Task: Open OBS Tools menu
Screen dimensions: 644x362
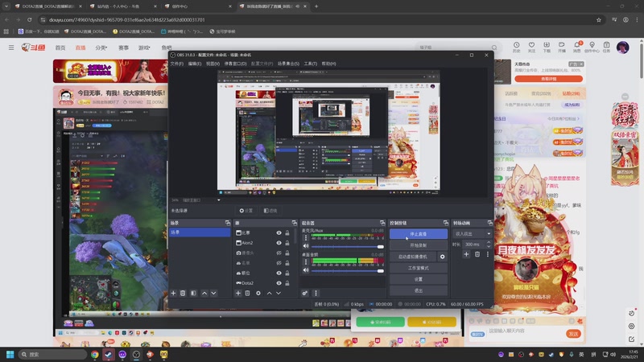Action: point(311,64)
